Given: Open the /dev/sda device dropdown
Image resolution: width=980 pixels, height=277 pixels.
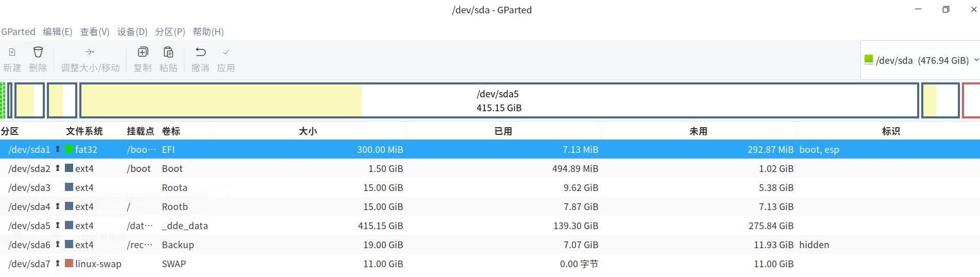Looking at the screenshot, I should (921, 60).
